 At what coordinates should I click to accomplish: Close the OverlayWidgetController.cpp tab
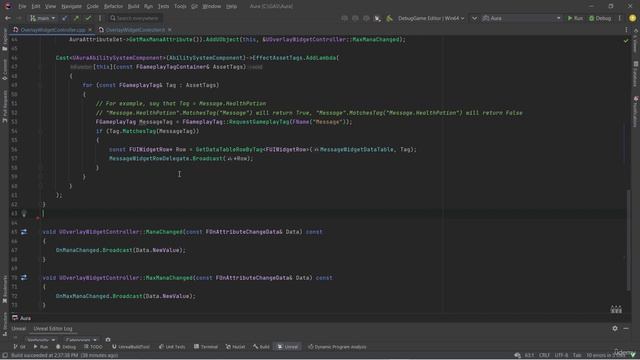pyautogui.click(x=90, y=30)
